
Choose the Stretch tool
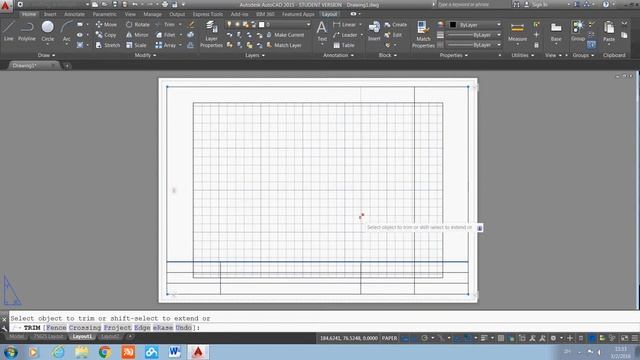pyautogui.click(x=108, y=45)
